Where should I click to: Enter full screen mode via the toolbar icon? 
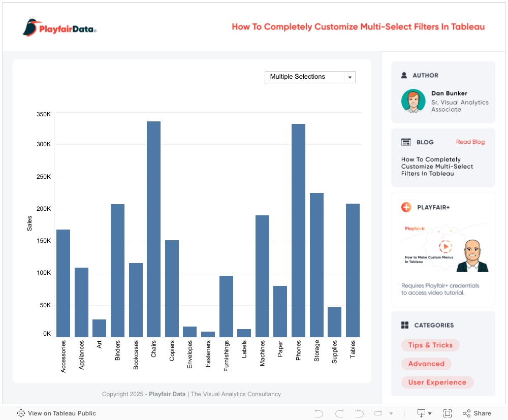pyautogui.click(x=448, y=413)
